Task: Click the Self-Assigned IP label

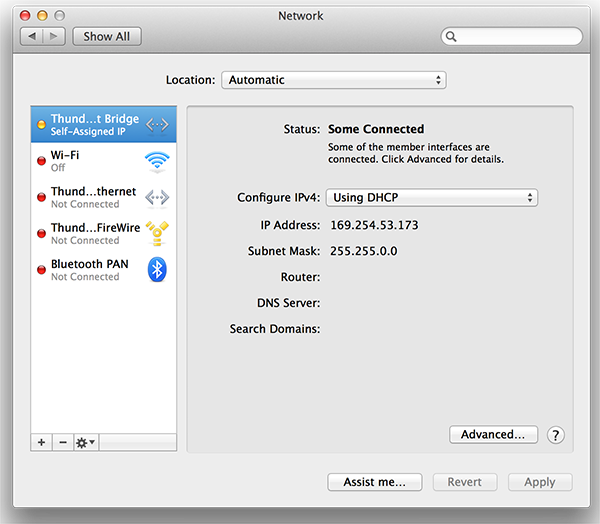Action: (x=88, y=132)
